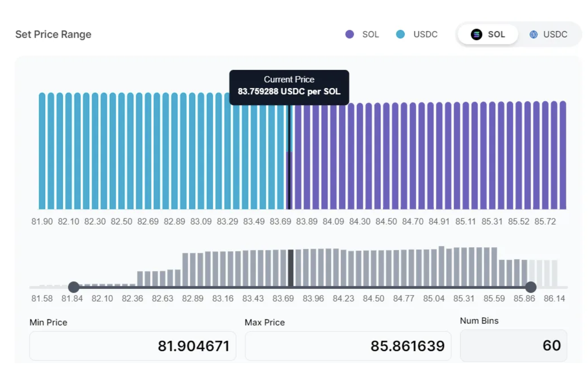
Task: Click the purple SOL legend dot
Action: 350,34
